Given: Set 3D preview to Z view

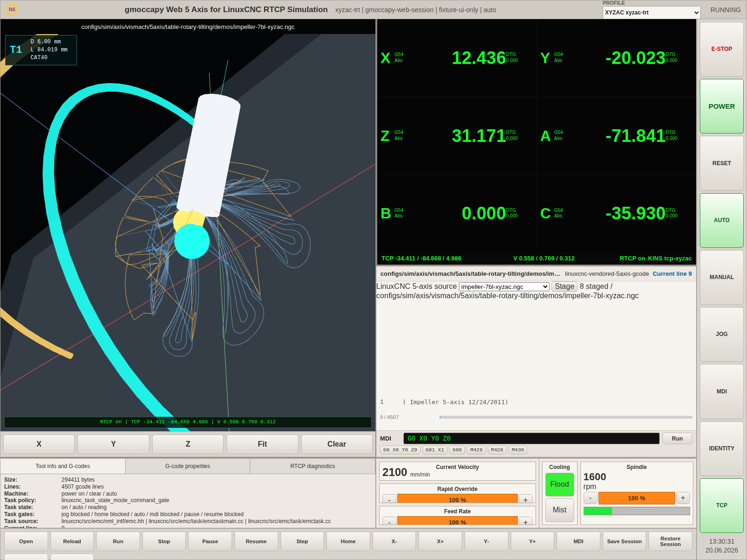Looking at the screenshot, I should pyautogui.click(x=188, y=444).
